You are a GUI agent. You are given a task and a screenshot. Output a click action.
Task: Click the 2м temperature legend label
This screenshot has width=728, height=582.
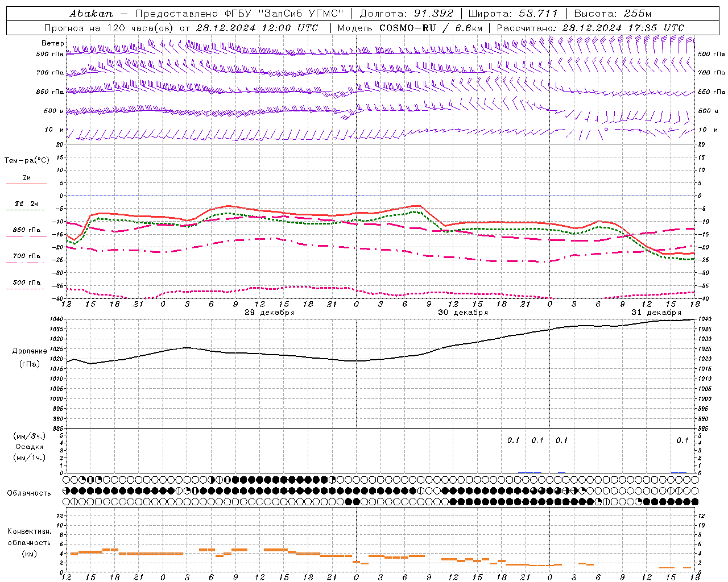pos(27,177)
